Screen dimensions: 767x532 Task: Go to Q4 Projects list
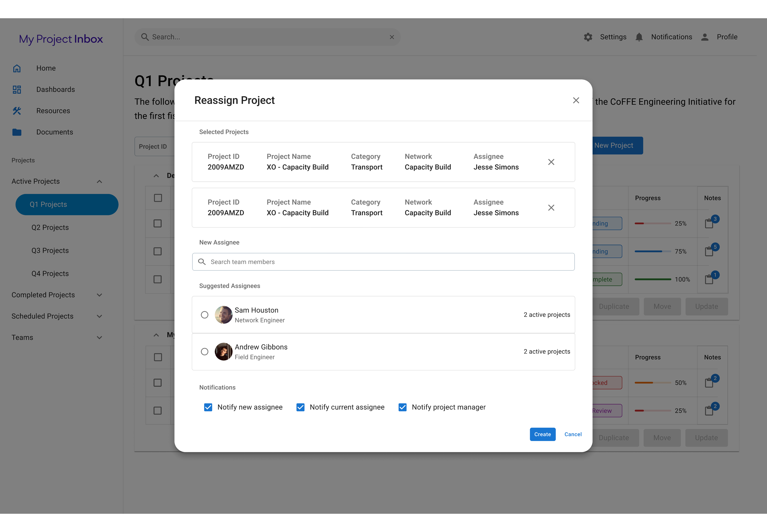50,274
